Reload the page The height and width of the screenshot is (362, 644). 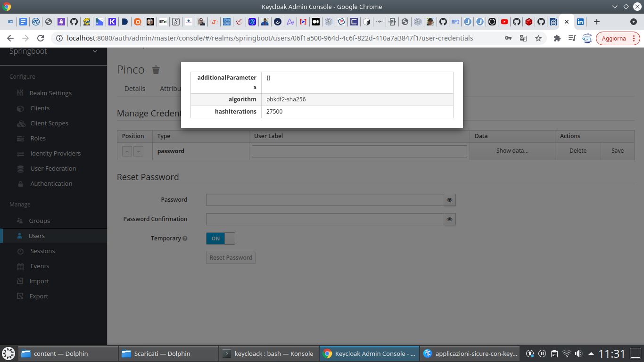point(41,38)
